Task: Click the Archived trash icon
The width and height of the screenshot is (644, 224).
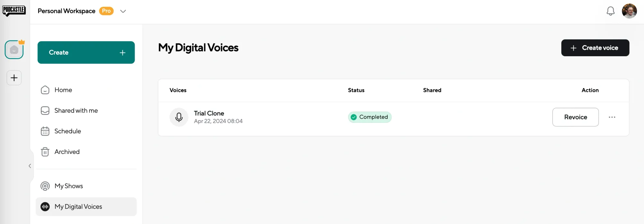Action: click(45, 152)
